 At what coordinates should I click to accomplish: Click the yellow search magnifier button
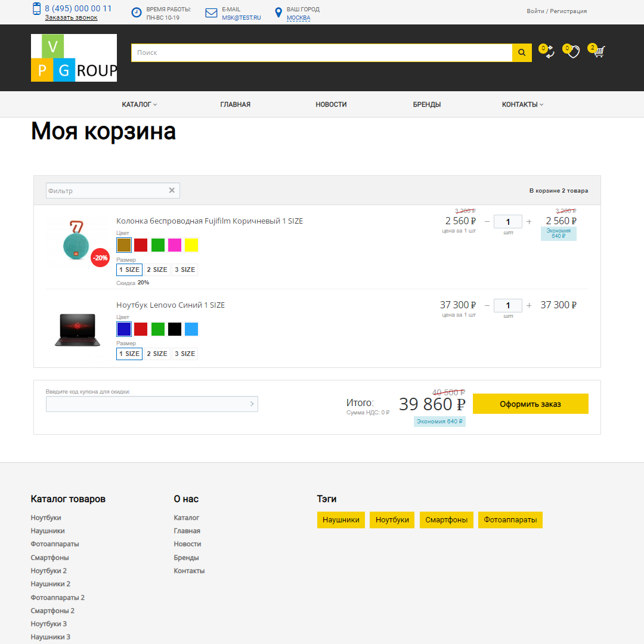[522, 52]
